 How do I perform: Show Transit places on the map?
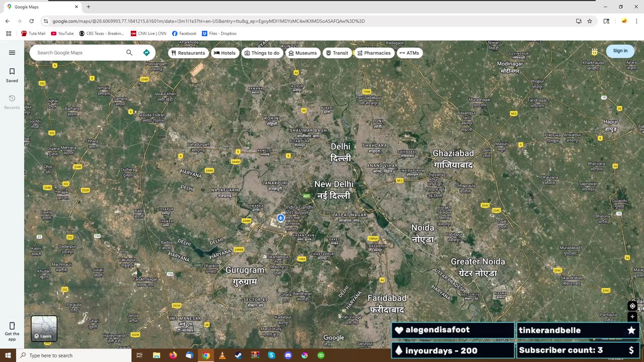(x=337, y=53)
